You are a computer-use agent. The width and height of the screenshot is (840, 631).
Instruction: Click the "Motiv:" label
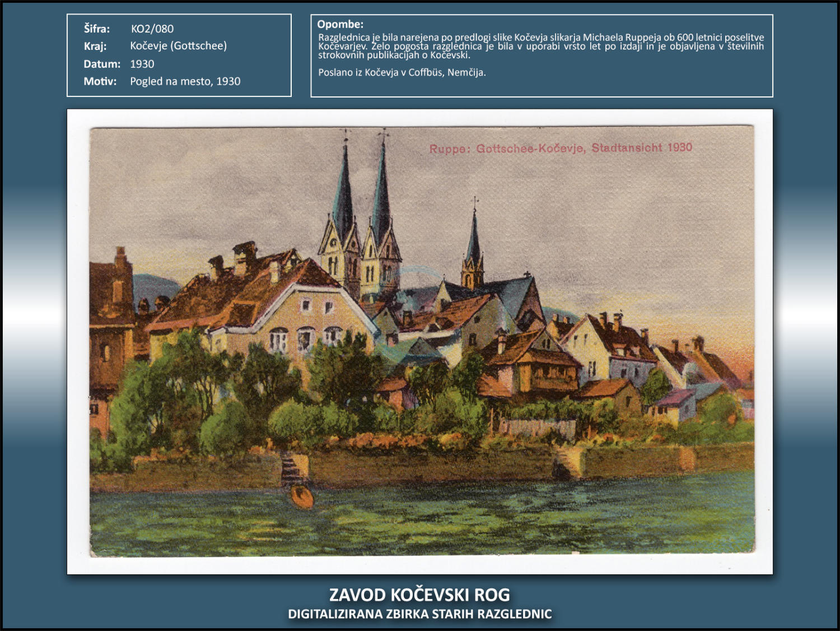tap(100, 81)
